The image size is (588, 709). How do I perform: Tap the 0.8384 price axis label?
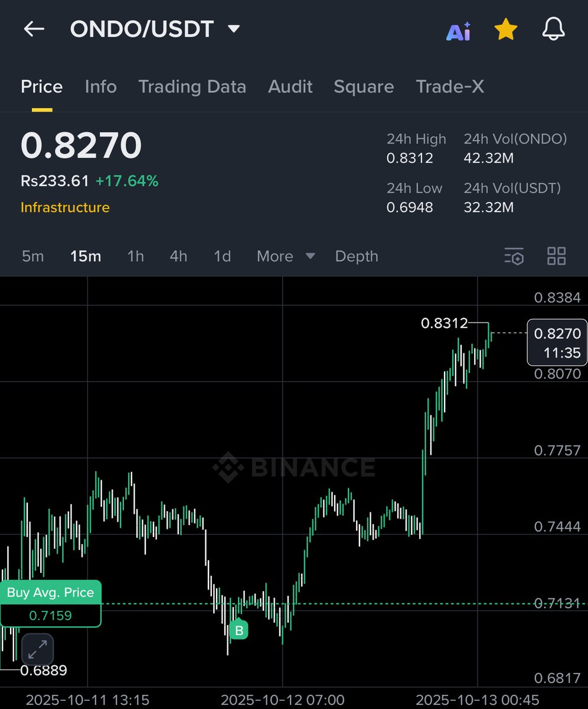557,298
